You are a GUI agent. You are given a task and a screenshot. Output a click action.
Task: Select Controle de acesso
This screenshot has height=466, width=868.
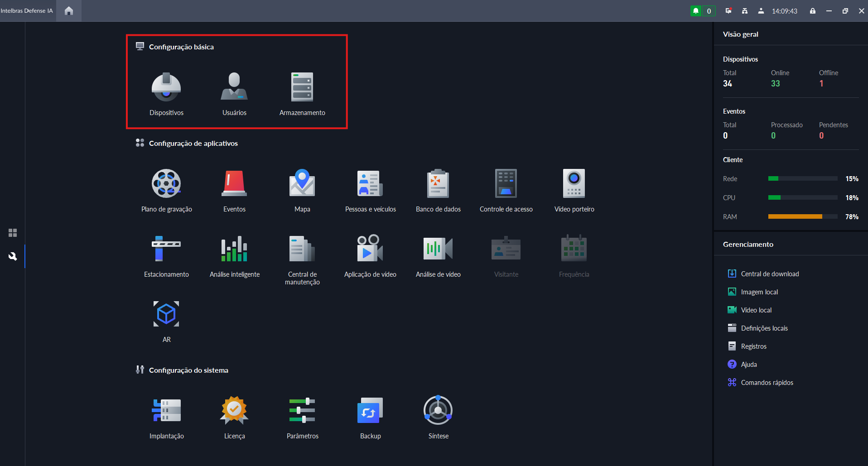506,184
